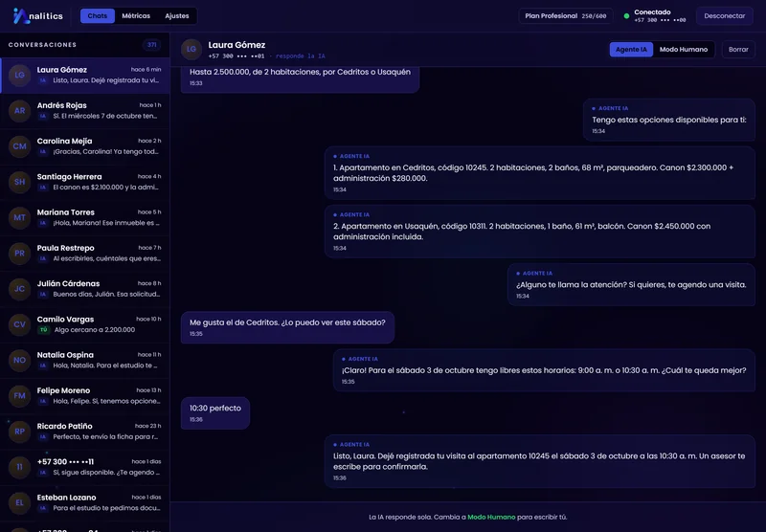Open Andrés Rojas conversation
The width and height of the screenshot is (766, 532).
pyautogui.click(x=85, y=111)
